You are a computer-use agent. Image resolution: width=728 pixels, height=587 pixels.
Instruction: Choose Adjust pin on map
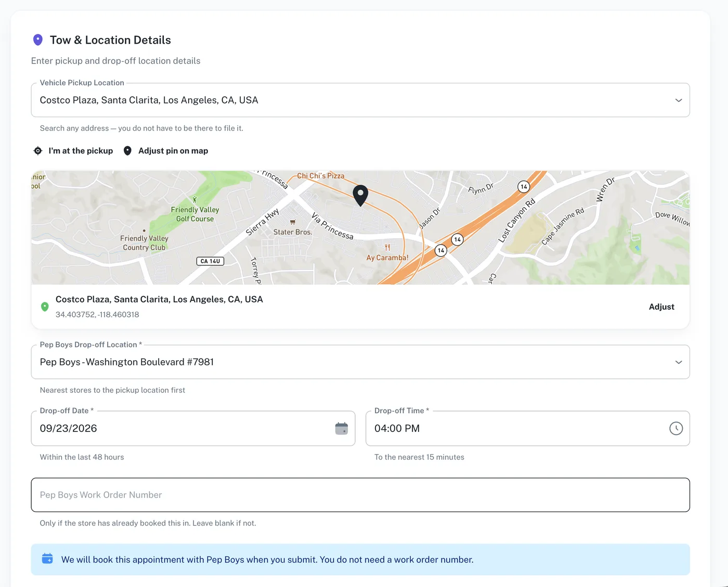coord(166,151)
